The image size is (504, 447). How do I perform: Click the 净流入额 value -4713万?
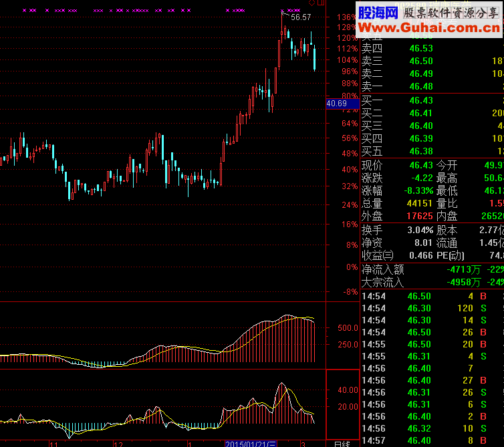pos(464,270)
